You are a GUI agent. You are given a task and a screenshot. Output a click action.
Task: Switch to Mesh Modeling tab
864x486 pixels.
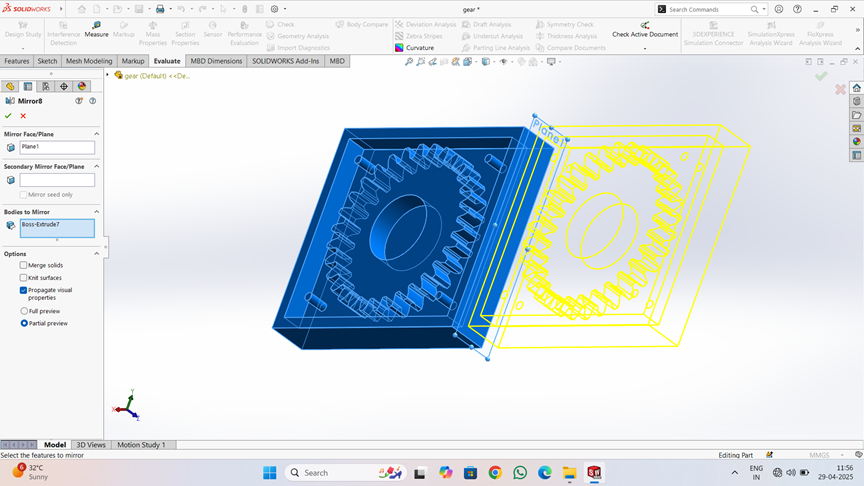click(x=89, y=61)
